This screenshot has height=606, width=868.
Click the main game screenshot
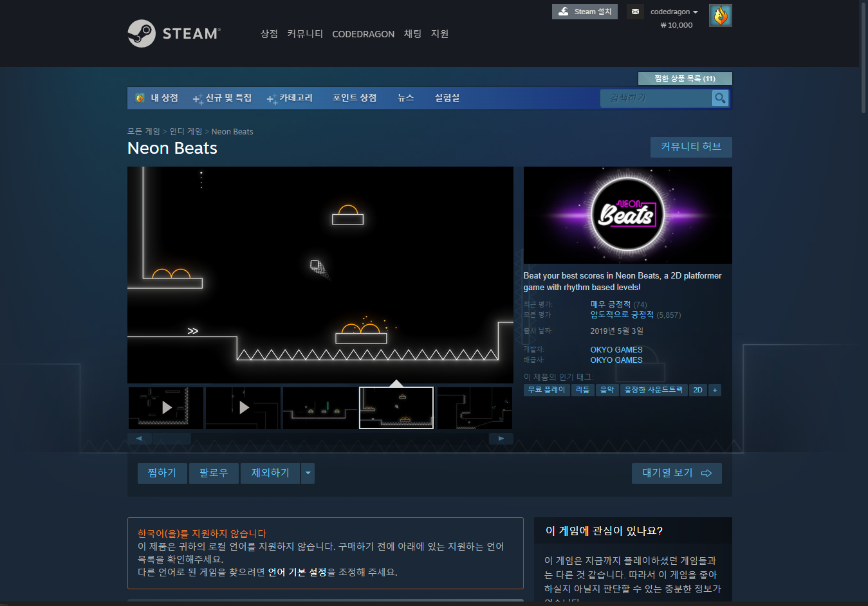coord(320,275)
